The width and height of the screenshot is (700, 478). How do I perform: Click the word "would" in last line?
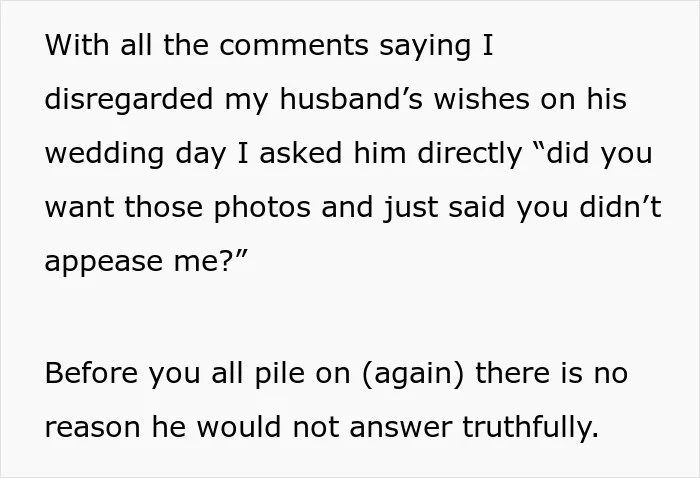(239, 427)
